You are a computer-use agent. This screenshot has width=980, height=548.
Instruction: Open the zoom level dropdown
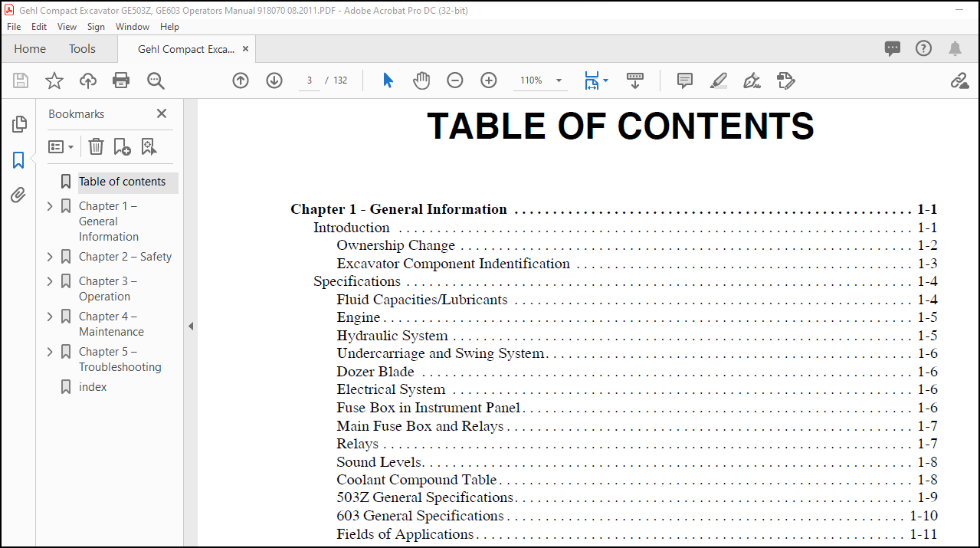pos(559,80)
